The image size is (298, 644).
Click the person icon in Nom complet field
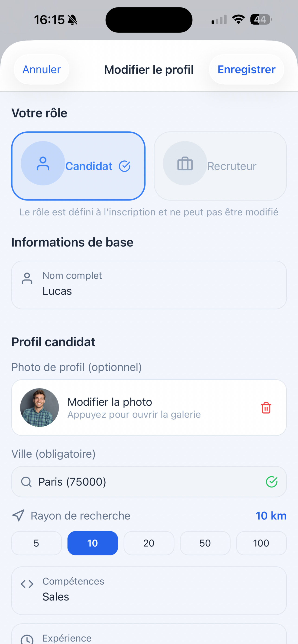27,278
